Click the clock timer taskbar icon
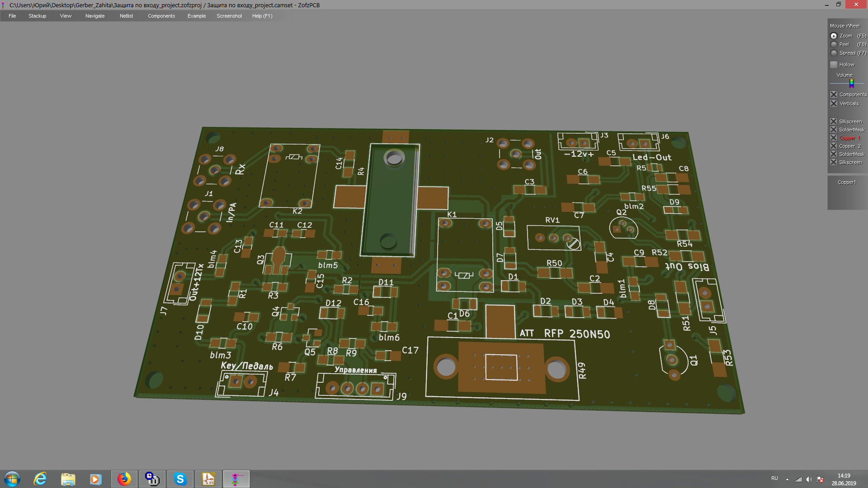This screenshot has height=488, width=868. tap(152, 479)
